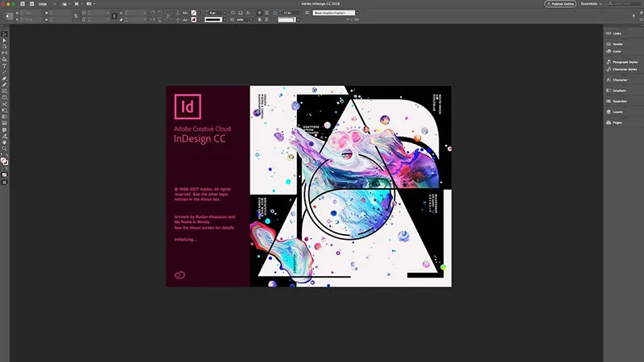
Task: Toggle the view mode button in the toolbox
Action: (x=5, y=183)
